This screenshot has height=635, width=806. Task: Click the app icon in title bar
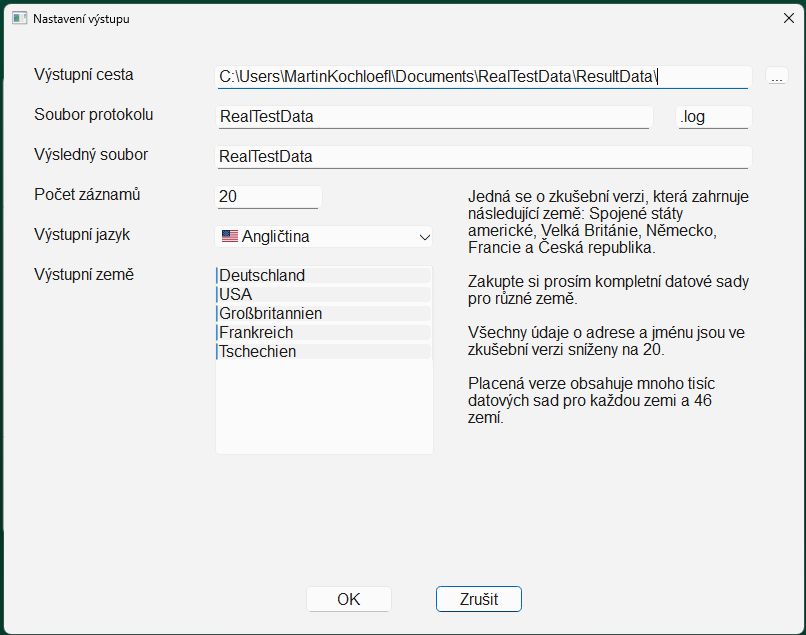tap(20, 19)
